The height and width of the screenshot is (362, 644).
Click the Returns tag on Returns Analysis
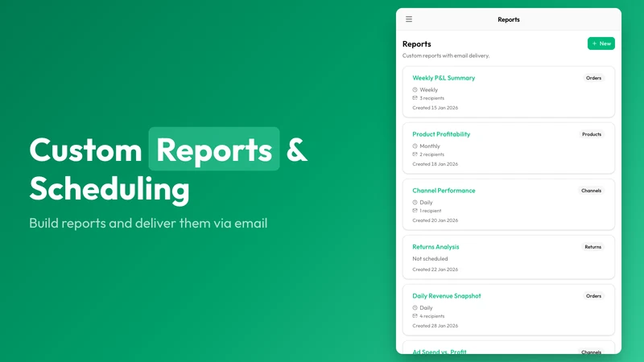pos(592,247)
